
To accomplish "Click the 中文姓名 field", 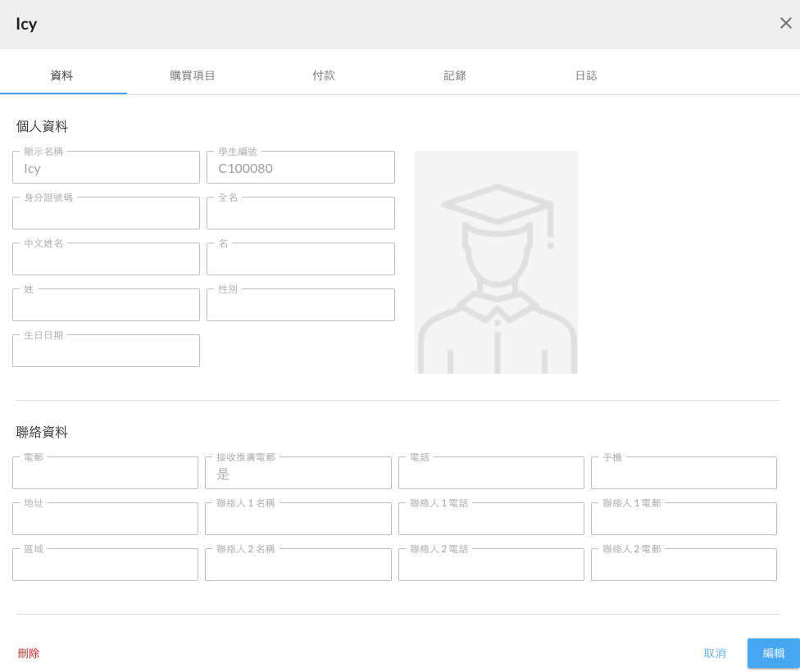I will (x=106, y=259).
